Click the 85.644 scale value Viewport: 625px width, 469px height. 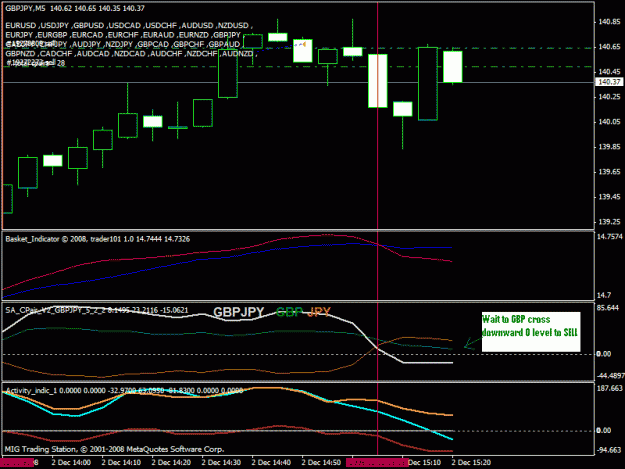(607, 308)
